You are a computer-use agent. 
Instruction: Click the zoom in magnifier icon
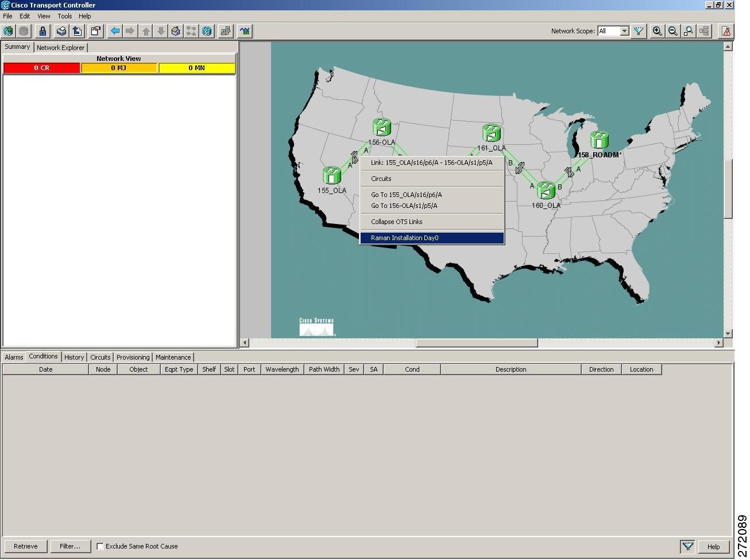pyautogui.click(x=657, y=31)
